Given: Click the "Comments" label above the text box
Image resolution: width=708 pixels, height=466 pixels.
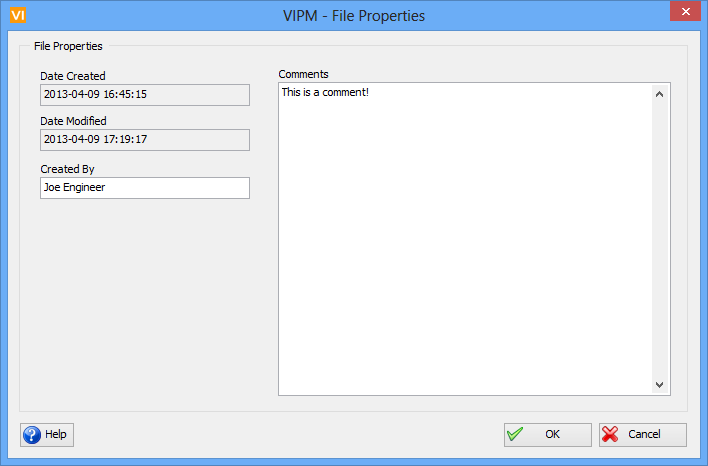Looking at the screenshot, I should [x=303, y=75].
